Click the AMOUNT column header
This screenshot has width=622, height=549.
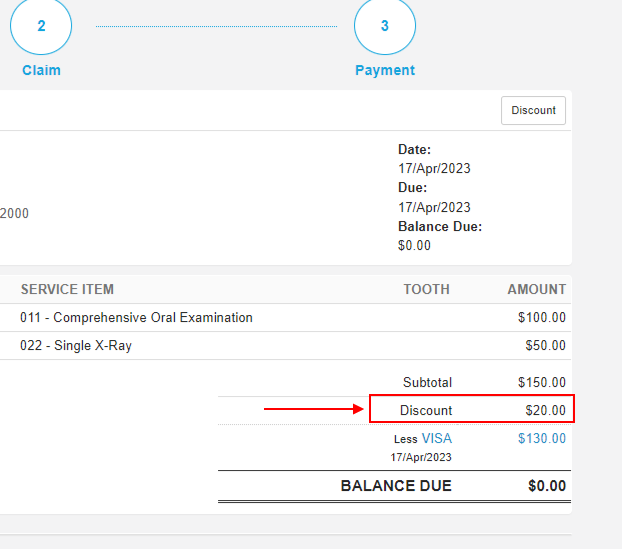[x=537, y=289]
